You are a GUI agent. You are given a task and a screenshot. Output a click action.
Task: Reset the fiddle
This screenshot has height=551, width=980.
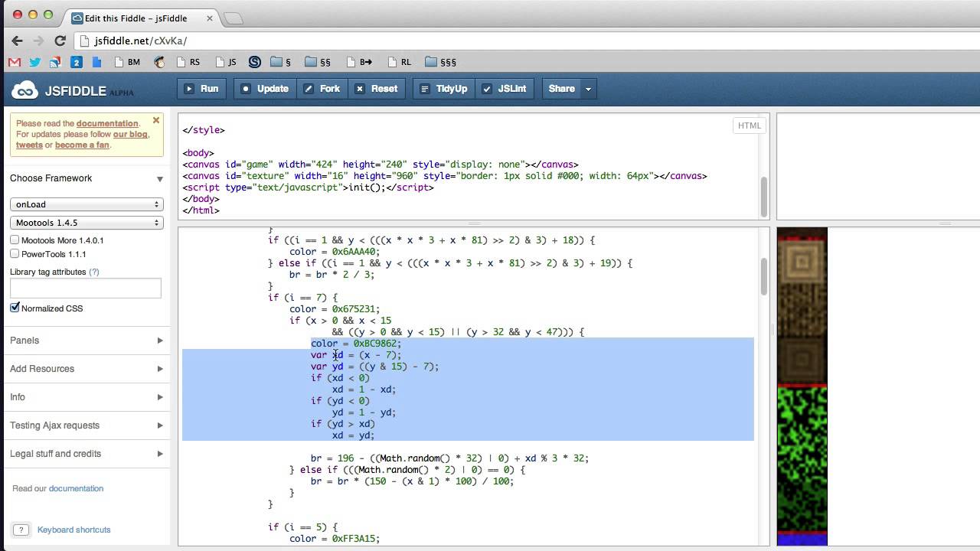pos(377,89)
